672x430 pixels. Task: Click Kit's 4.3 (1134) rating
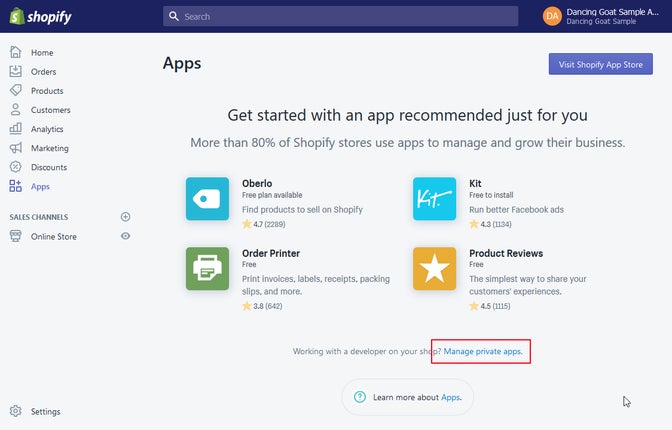coord(490,224)
